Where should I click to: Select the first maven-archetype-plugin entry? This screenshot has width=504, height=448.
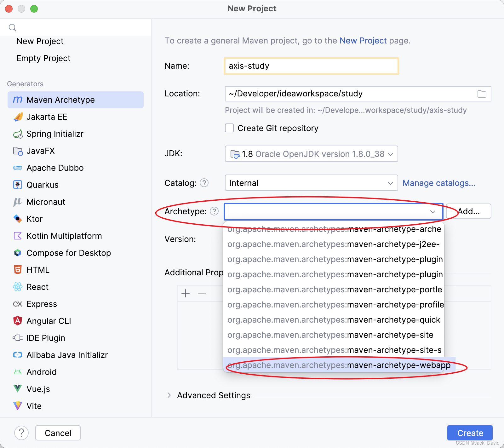click(x=333, y=259)
